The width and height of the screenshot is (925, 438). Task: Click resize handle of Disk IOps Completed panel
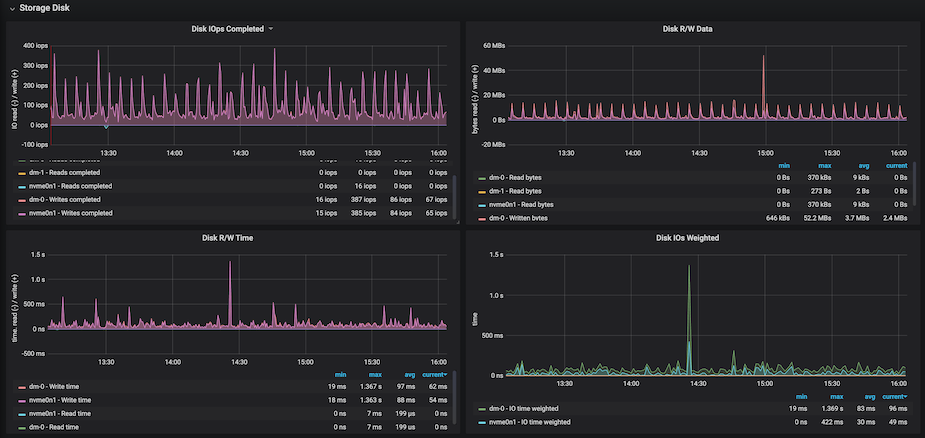coord(457,222)
